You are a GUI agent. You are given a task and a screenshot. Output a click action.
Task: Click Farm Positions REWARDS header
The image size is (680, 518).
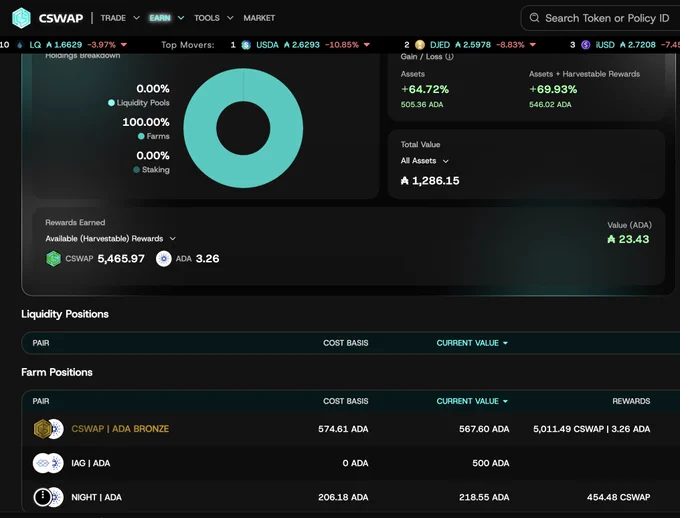631,401
